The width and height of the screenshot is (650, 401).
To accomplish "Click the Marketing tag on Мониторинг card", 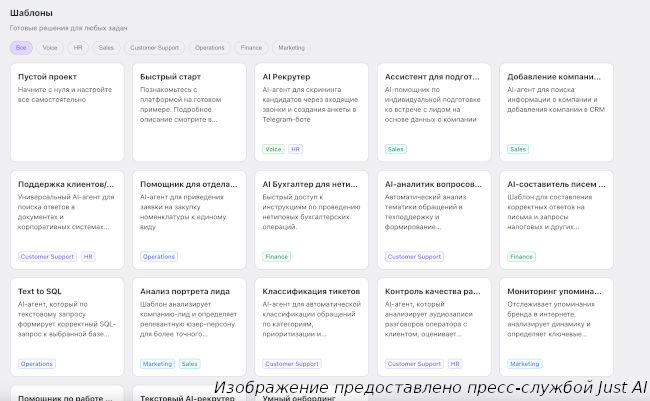I will [x=525, y=364].
